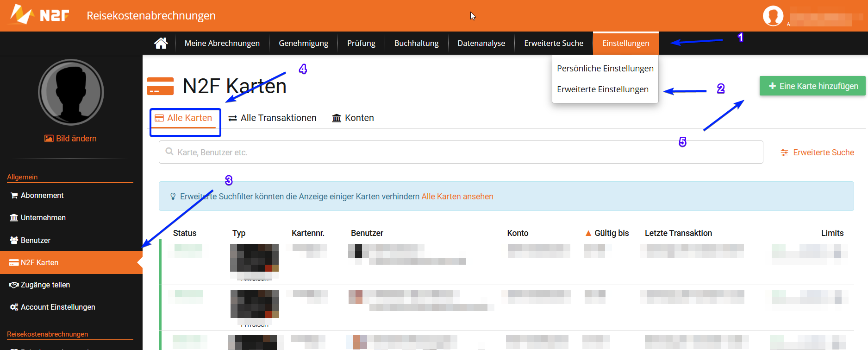Click the image icon beside Bild ändern
The height and width of the screenshot is (350, 868).
click(49, 138)
